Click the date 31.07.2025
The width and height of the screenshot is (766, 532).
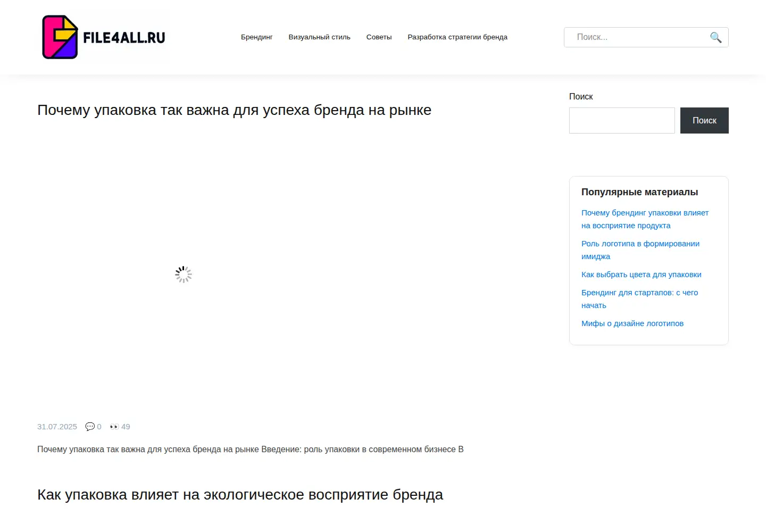(x=57, y=427)
